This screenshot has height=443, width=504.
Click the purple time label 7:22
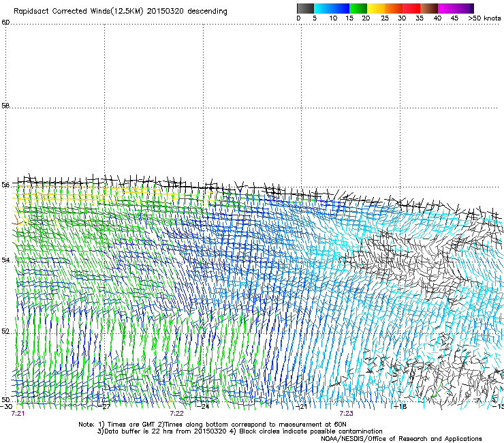(177, 414)
